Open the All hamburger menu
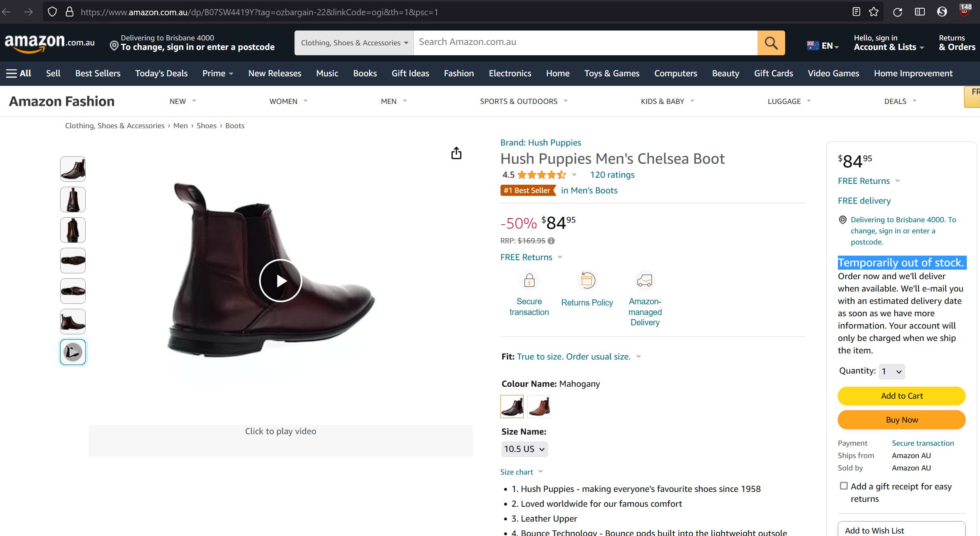The width and height of the screenshot is (980, 536). coord(19,73)
